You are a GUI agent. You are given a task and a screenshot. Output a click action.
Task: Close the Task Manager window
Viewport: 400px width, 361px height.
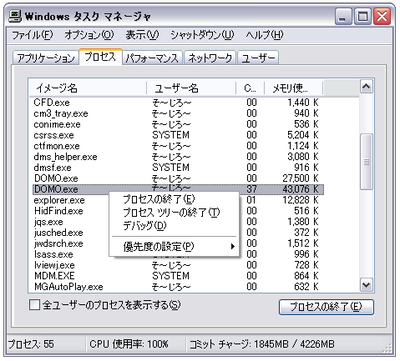point(382,16)
